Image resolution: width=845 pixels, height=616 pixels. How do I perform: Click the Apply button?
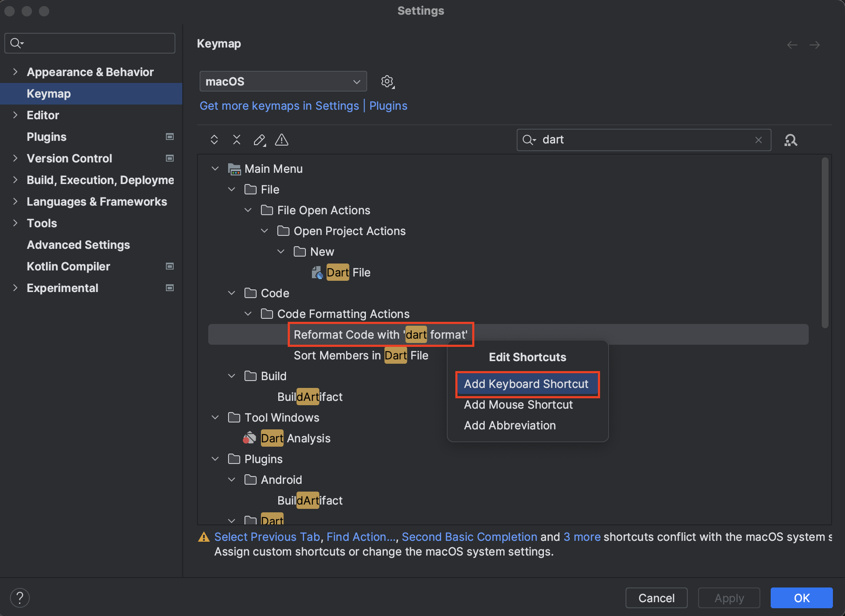point(729,598)
